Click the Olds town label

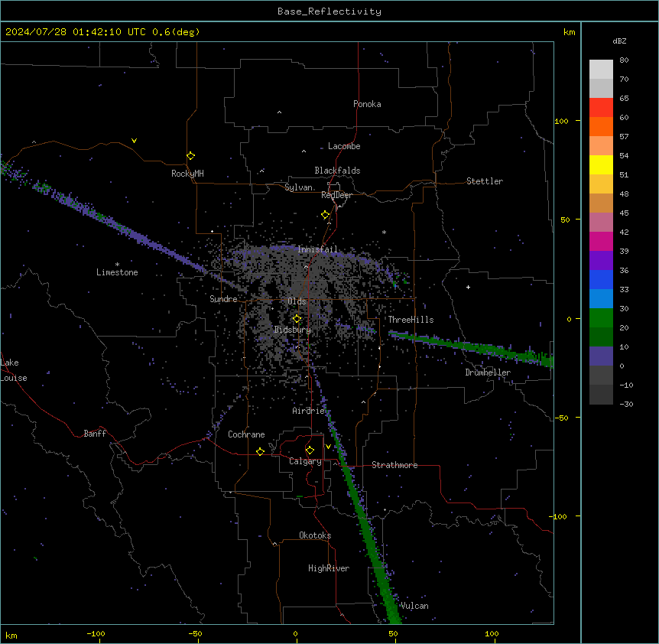297,301
